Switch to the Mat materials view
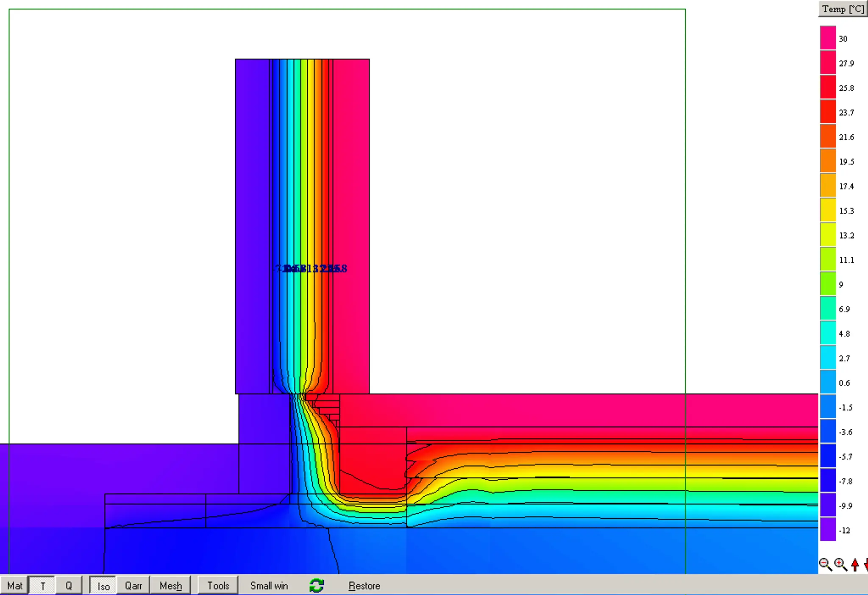The width and height of the screenshot is (868, 595). click(14, 586)
